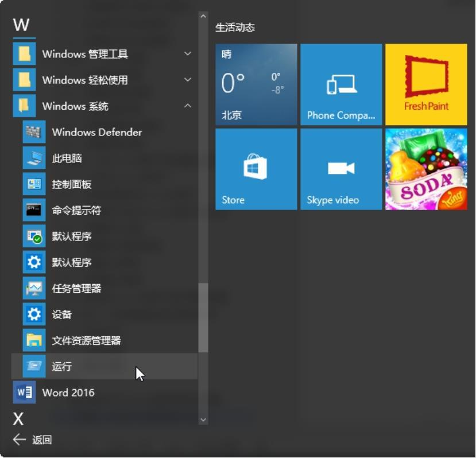Open the Store tile
This screenshot has height=458, width=476.
[x=256, y=169]
